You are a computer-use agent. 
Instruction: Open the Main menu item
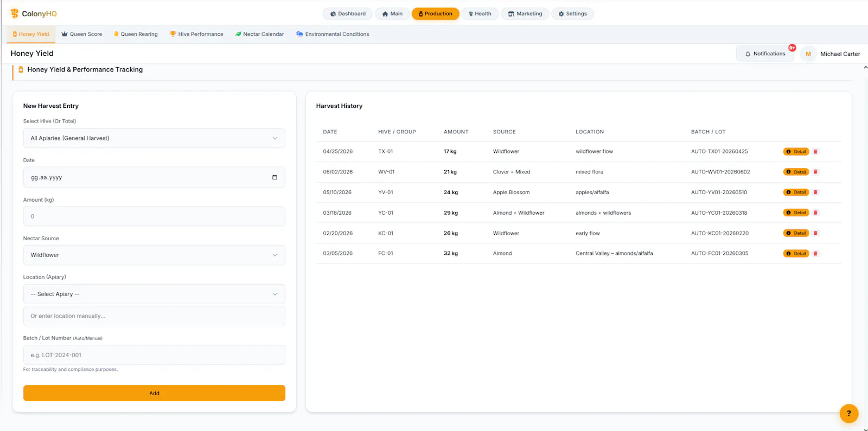coord(392,14)
